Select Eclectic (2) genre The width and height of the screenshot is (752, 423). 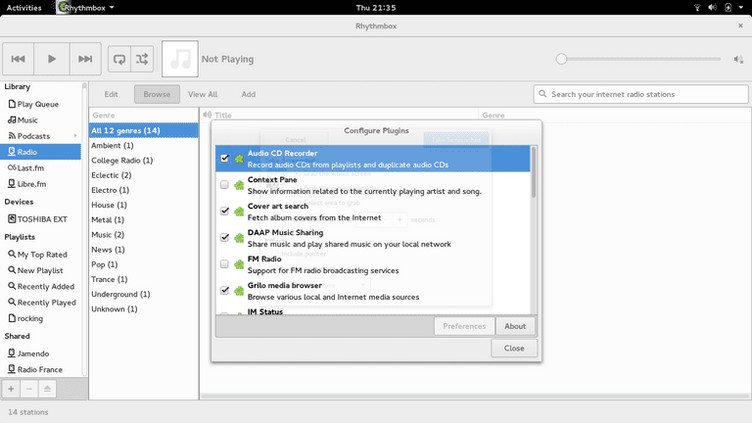pos(143,175)
